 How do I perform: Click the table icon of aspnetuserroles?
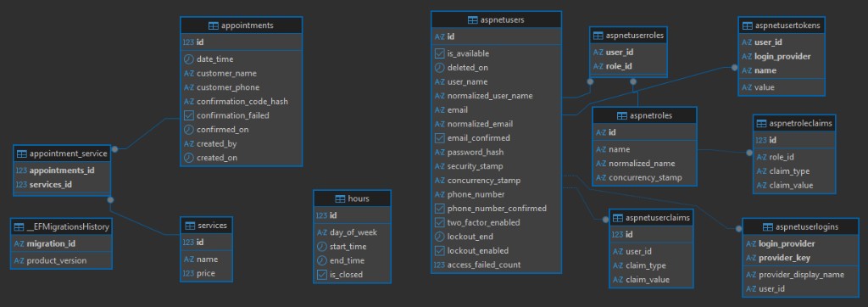pyautogui.click(x=598, y=36)
